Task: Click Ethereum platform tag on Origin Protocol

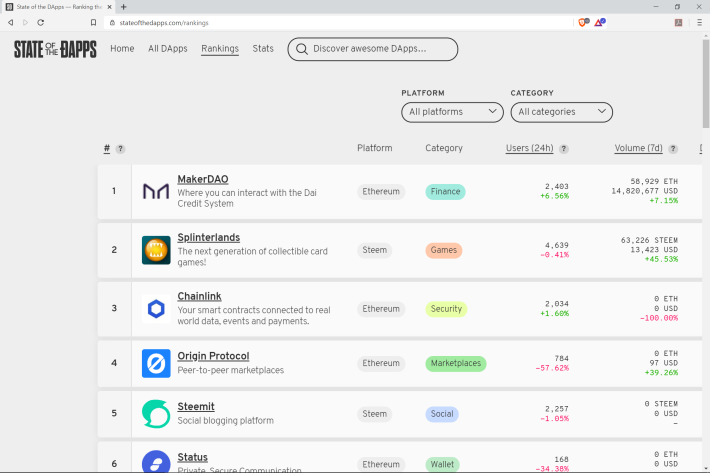Action: 381,363
